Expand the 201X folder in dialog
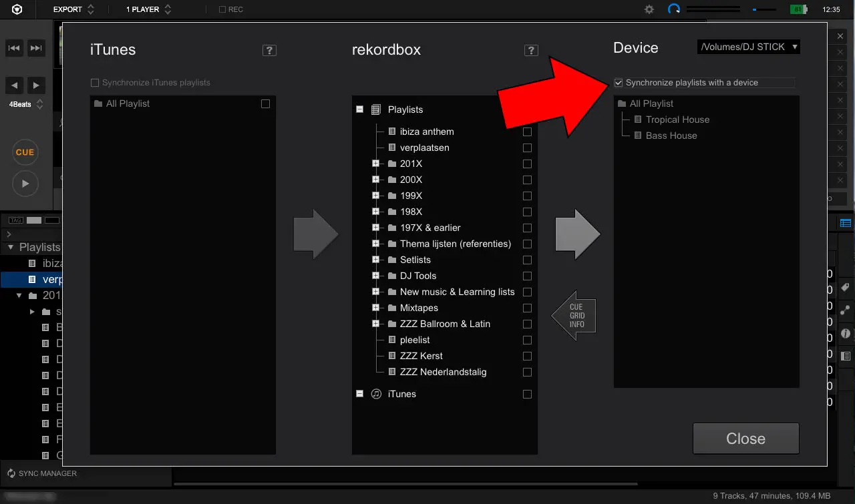 tap(375, 164)
